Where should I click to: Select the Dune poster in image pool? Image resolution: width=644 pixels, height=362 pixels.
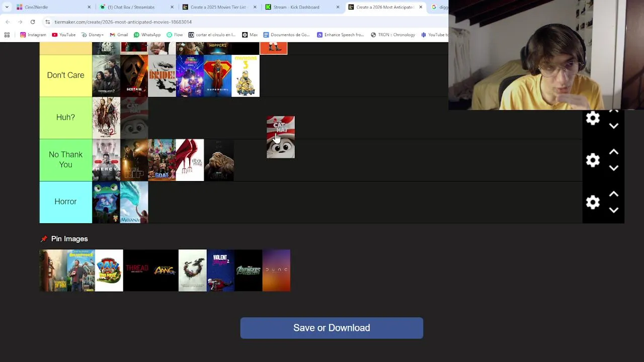(276, 270)
